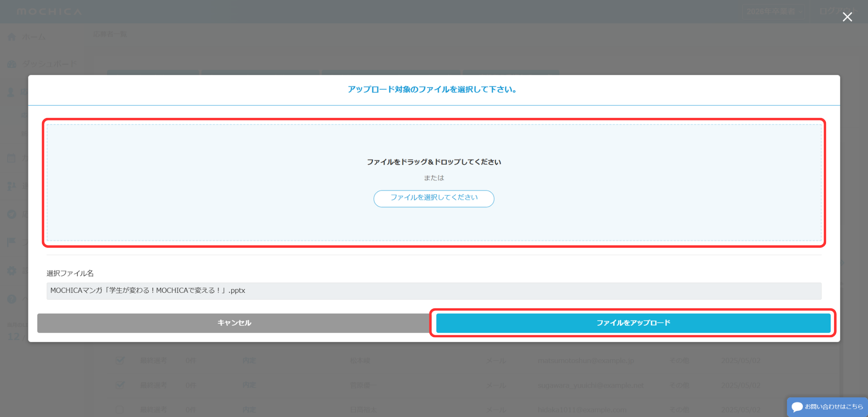Toggle checkbox for the sugawara_yuuichi@example.net row
This screenshot has height=417, width=868.
pos(120,385)
